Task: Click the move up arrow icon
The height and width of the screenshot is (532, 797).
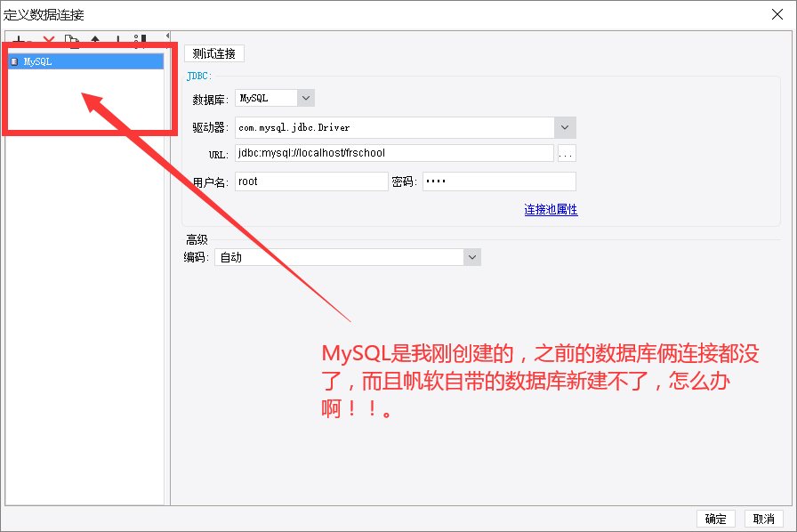Action: point(95,40)
